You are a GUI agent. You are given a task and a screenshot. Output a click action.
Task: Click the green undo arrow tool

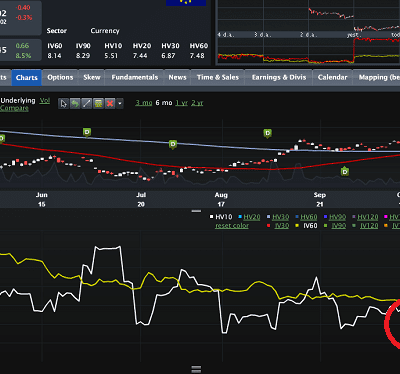[x=75, y=104]
